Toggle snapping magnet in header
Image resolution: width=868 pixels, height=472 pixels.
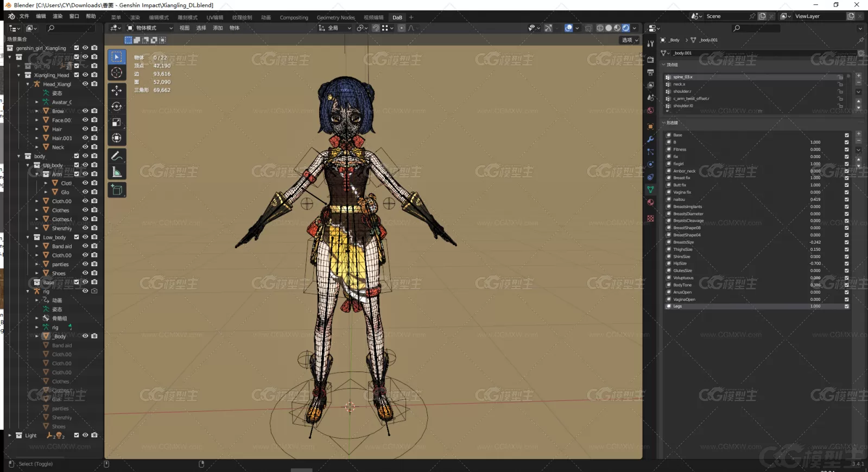(x=376, y=28)
